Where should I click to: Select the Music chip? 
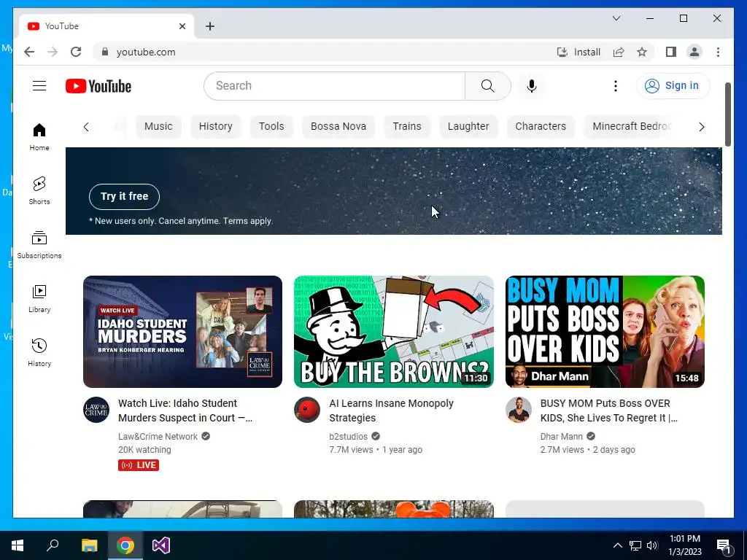(158, 126)
